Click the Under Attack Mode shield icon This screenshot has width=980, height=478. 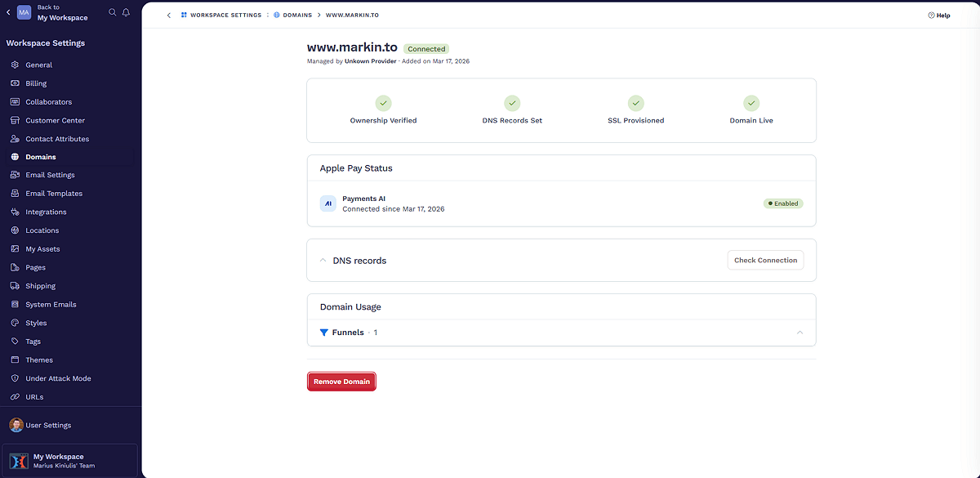tap(16, 378)
